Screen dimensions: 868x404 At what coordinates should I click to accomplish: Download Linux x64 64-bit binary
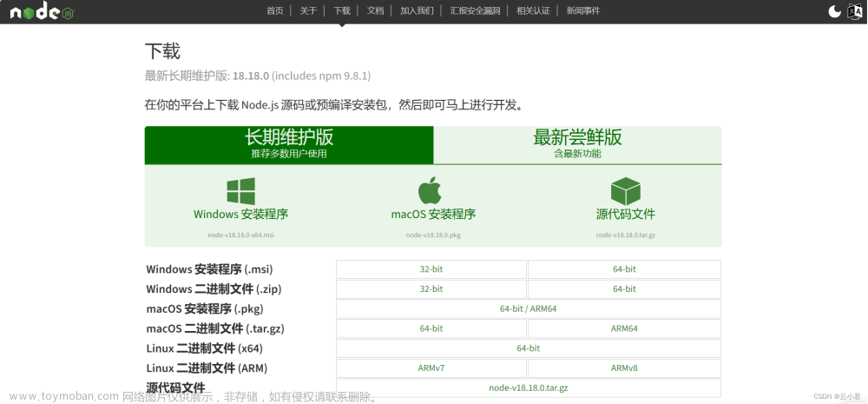coord(528,348)
